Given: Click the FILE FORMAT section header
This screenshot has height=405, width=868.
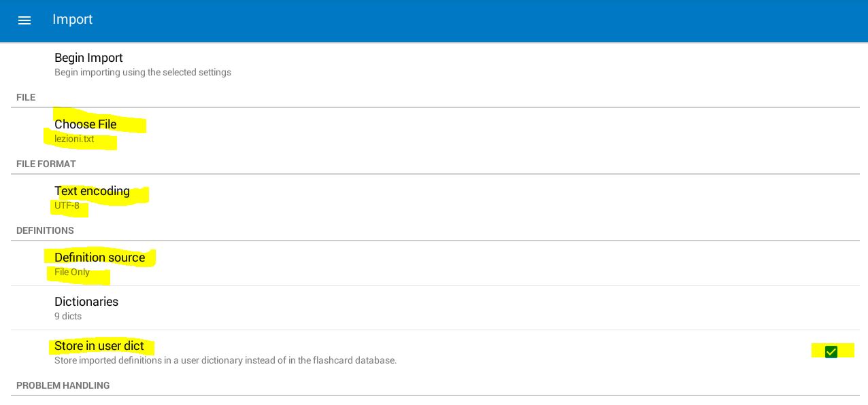Looking at the screenshot, I should point(46,164).
